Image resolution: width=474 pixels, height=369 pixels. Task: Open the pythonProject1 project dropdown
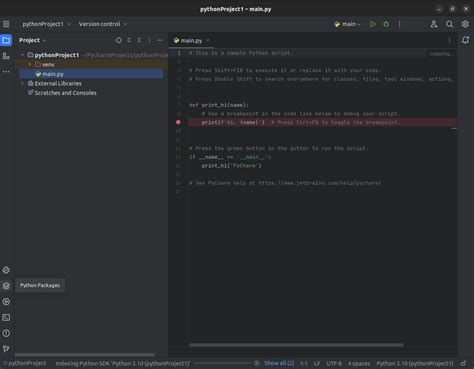[x=46, y=24]
